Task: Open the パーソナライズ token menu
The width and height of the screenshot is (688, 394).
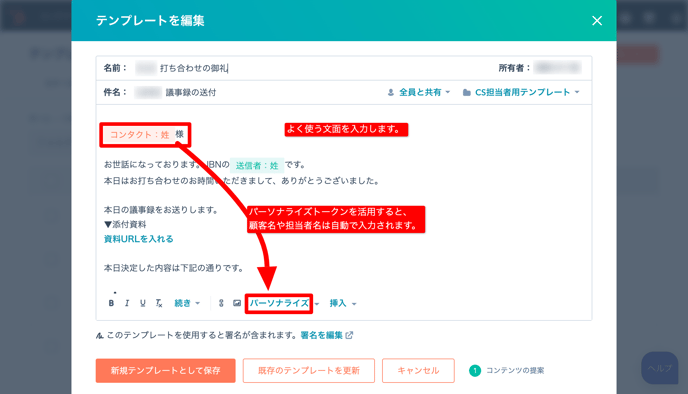Action: 279,303
